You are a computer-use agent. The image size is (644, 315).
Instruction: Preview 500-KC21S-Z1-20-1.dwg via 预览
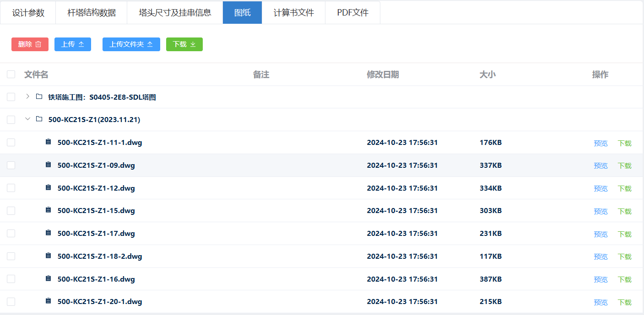point(601,302)
